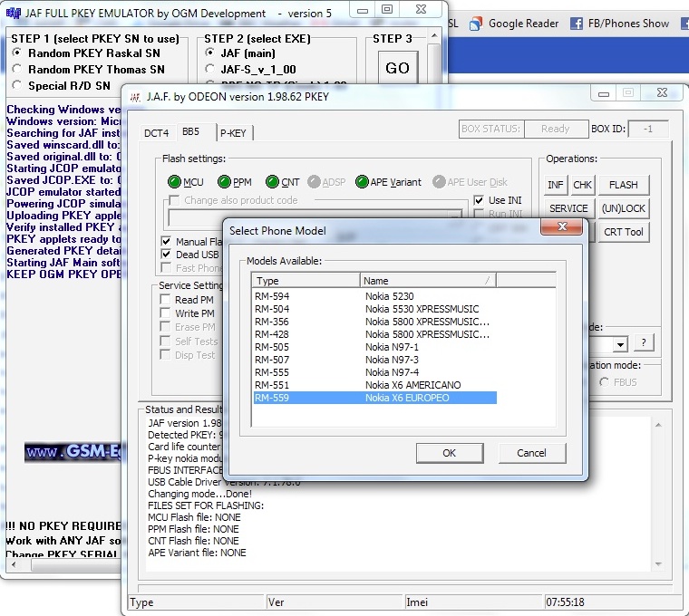Click the www.GSM banner image
689x616 pixels.
click(74, 452)
